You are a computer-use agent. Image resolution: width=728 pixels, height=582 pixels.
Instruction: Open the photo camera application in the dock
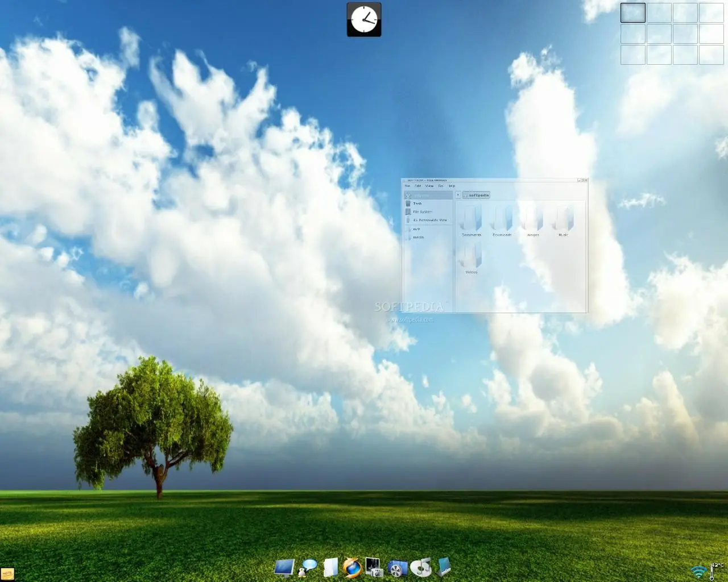click(x=374, y=567)
